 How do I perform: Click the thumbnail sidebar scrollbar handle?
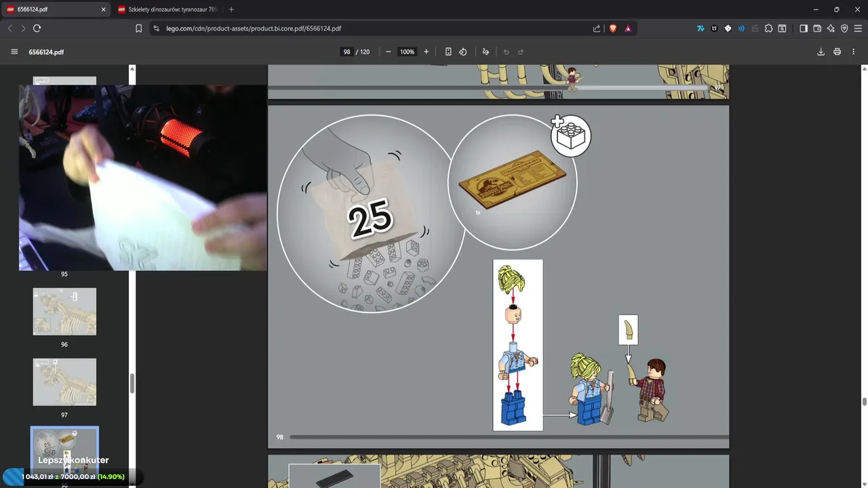point(132,383)
